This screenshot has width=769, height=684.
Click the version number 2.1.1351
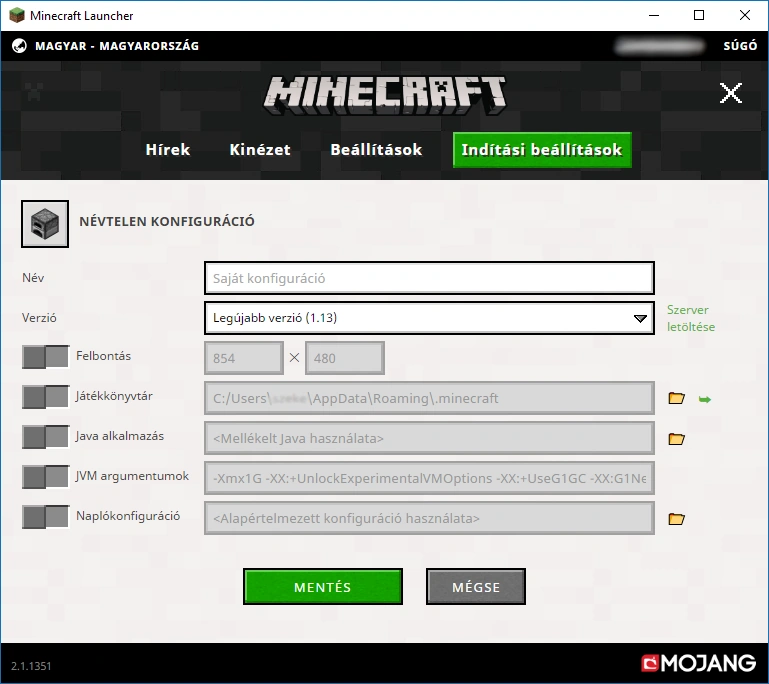tap(31, 666)
